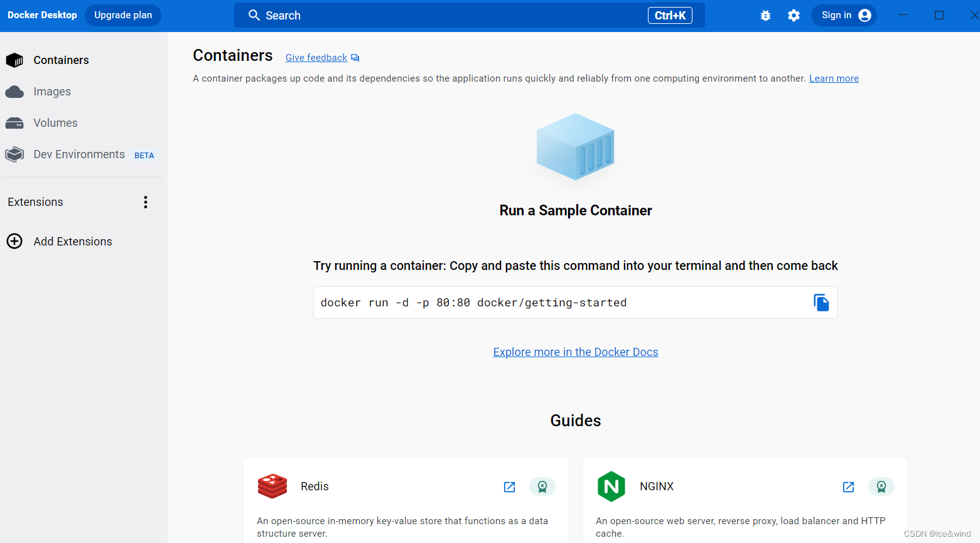Click the Add Extensions plus icon
Screen dimensions: 980x543
[14, 241]
